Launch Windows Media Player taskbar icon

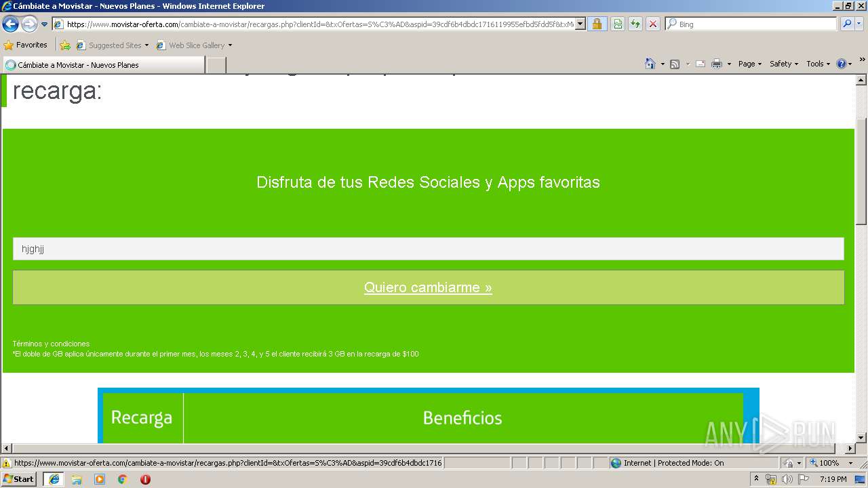coord(100,479)
